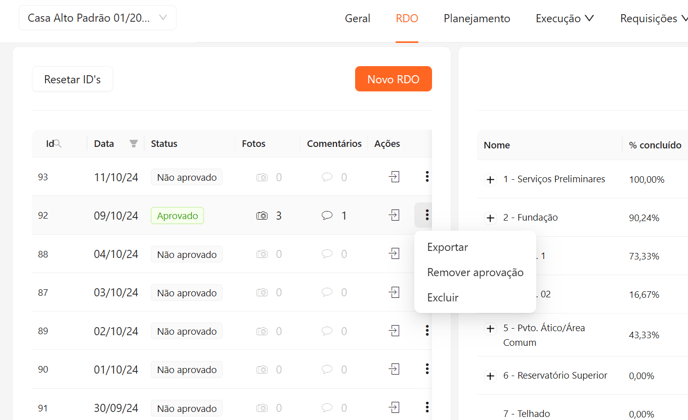
Task: Click the date 03/10/24
Action: [116, 292]
